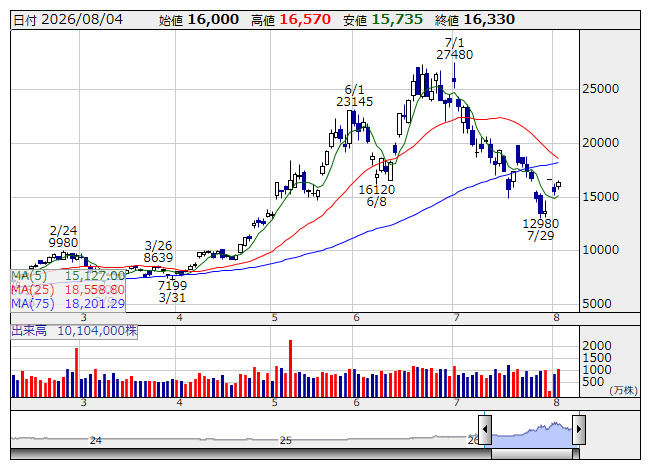
Task: Click the year 24 label in overview
Action: [96, 440]
